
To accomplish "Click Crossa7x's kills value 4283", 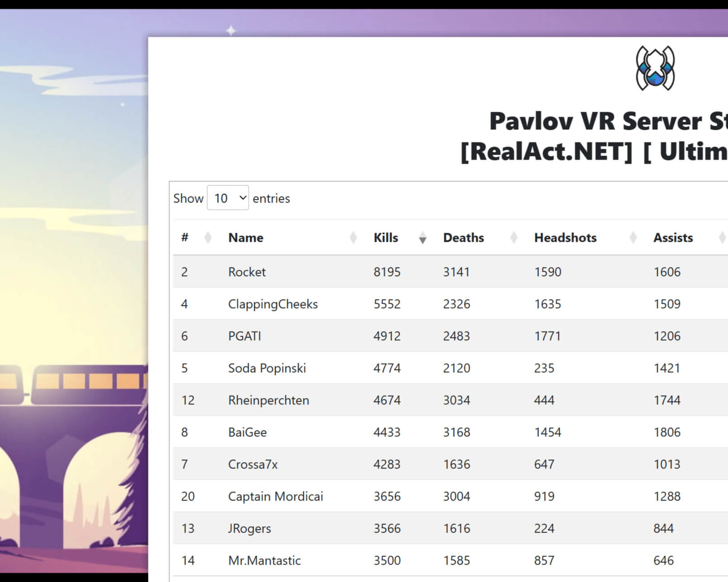I will (x=387, y=464).
